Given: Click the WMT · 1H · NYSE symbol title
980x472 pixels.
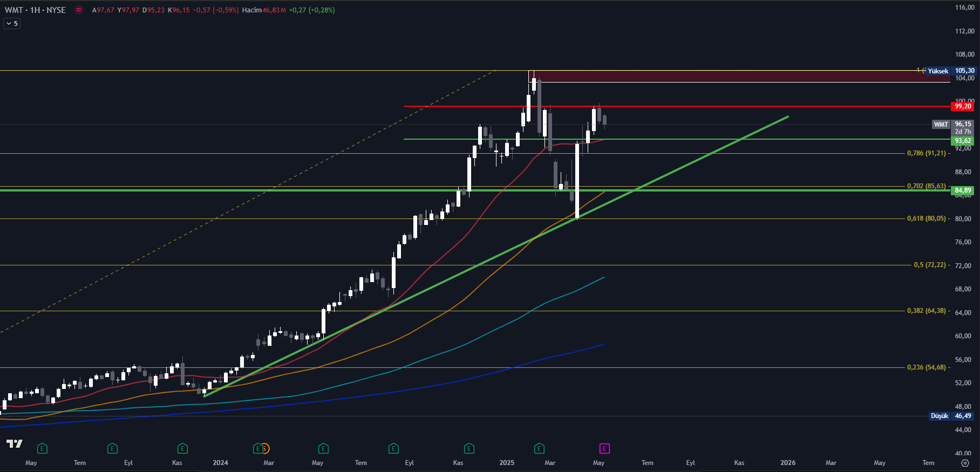Looking at the screenshot, I should tap(35, 10).
